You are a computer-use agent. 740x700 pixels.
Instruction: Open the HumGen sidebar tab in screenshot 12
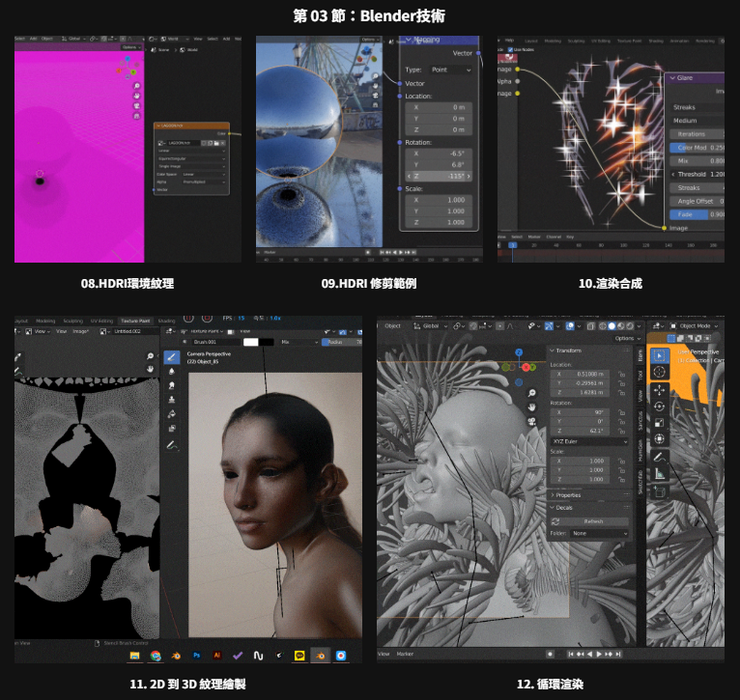click(x=640, y=451)
